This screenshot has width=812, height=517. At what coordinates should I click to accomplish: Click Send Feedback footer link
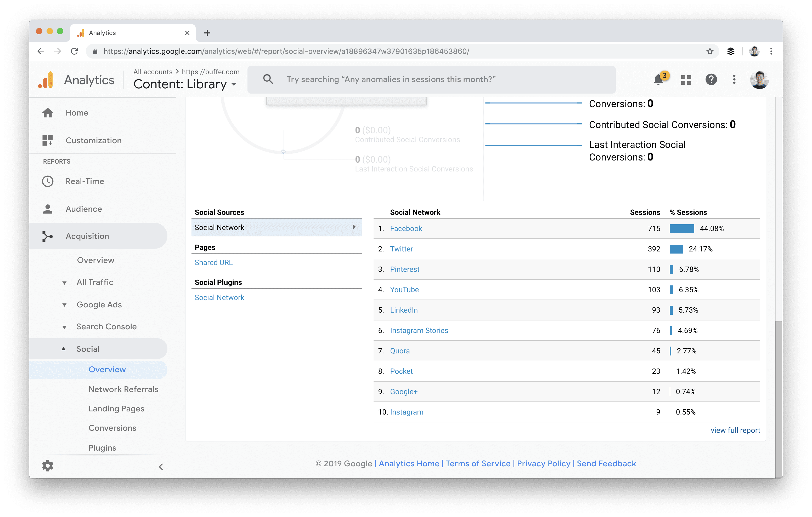tap(606, 463)
